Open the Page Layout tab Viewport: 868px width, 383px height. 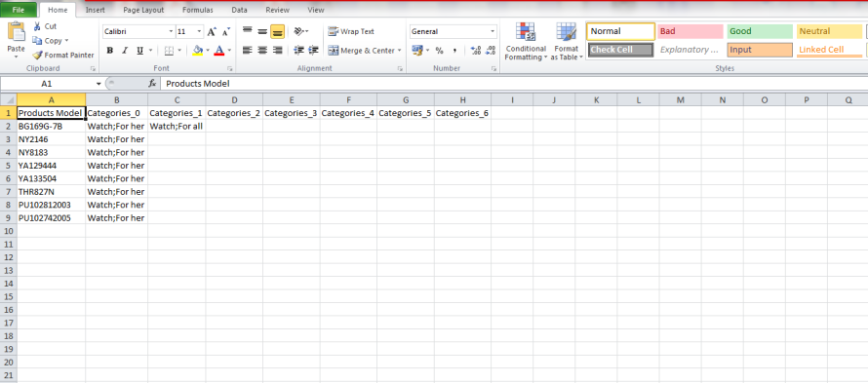143,10
